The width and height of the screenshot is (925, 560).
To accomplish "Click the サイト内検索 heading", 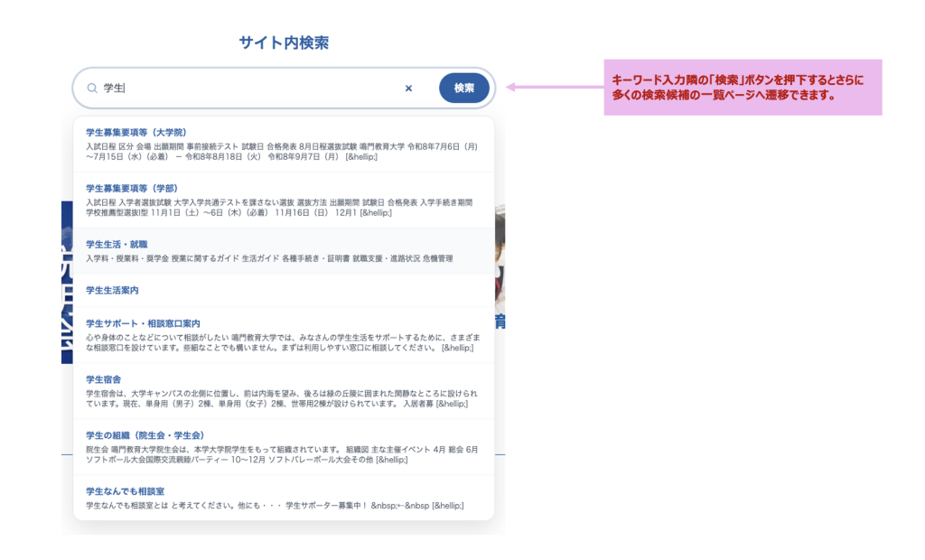I will tap(284, 42).
